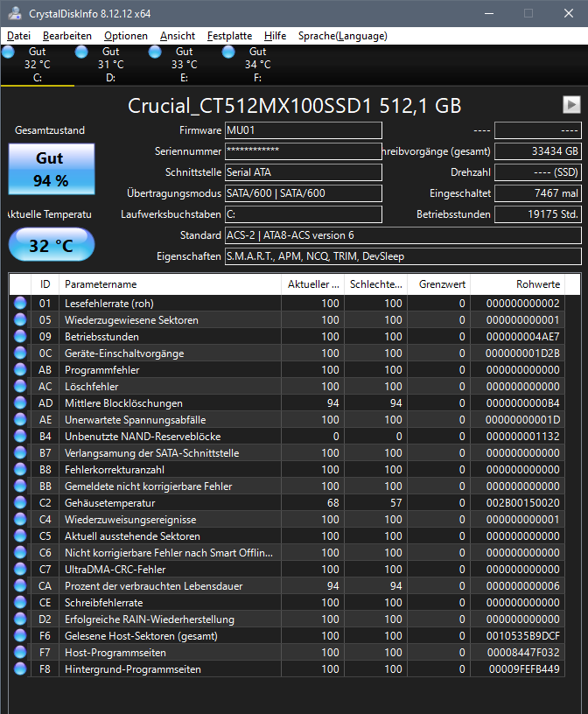Image resolution: width=588 pixels, height=714 pixels.
Task: Click the masked Seriennummer field
Action: 304,151
